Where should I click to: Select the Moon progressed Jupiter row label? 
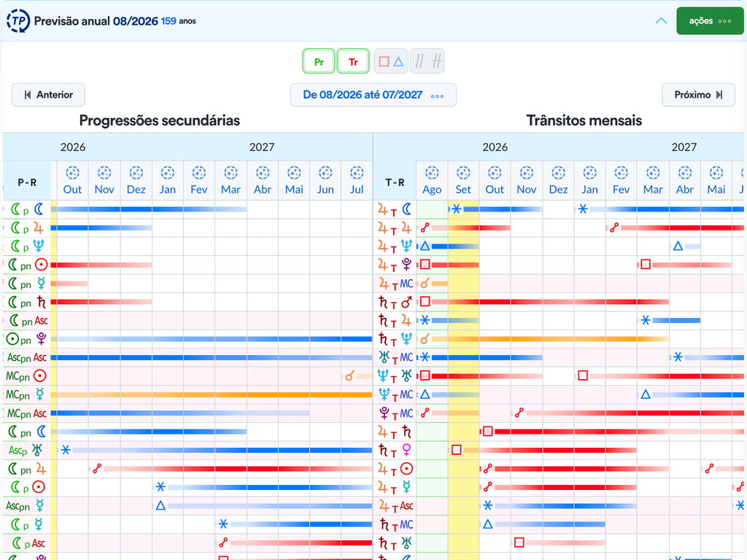[x=27, y=228]
